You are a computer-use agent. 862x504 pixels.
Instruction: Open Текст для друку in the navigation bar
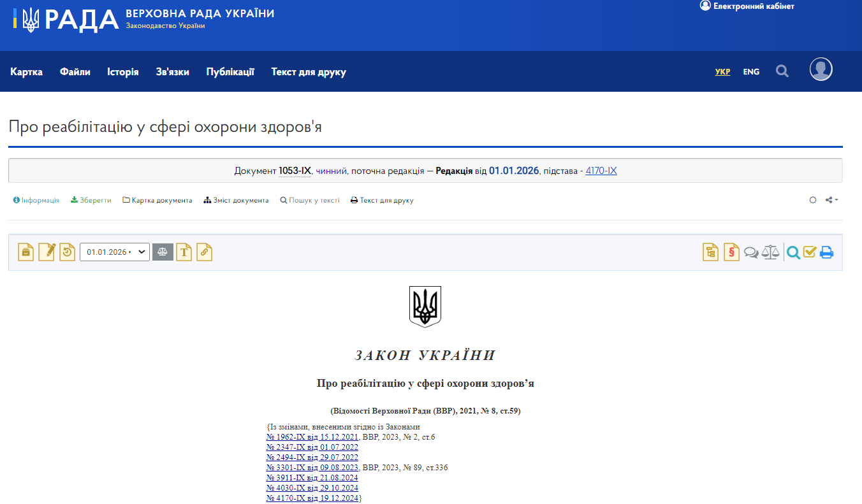(x=309, y=72)
